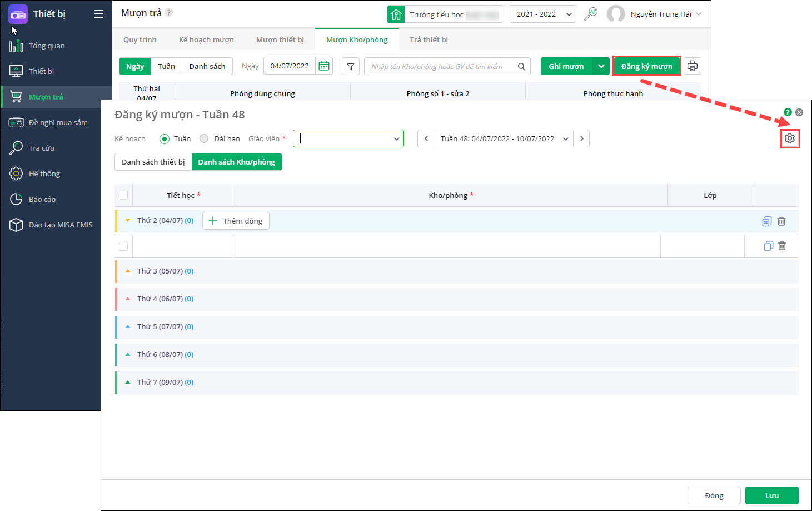Screen dimensions: 812x511
Task: Go to next week arrow
Action: [581, 138]
